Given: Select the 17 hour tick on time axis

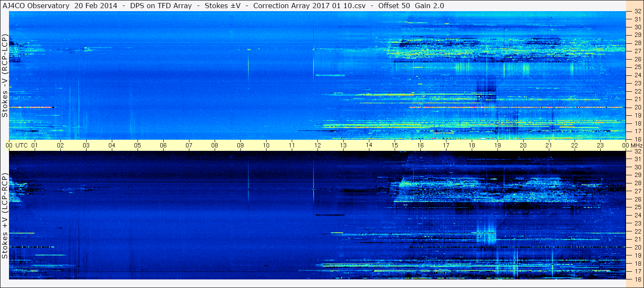Looking at the screenshot, I should point(446,145).
